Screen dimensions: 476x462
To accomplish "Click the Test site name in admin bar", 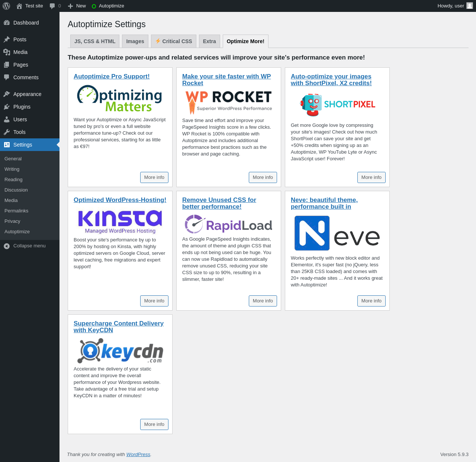I will (x=34, y=6).
